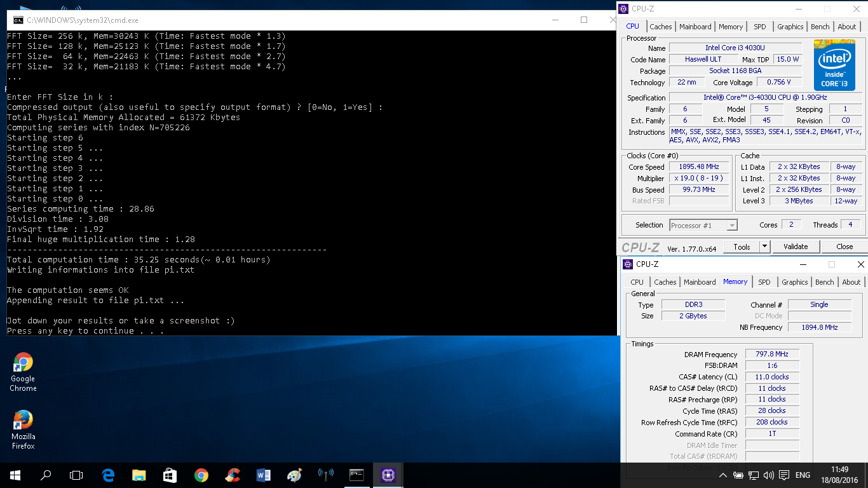Switch to CPU tab in lower CPU-Z

tap(637, 282)
